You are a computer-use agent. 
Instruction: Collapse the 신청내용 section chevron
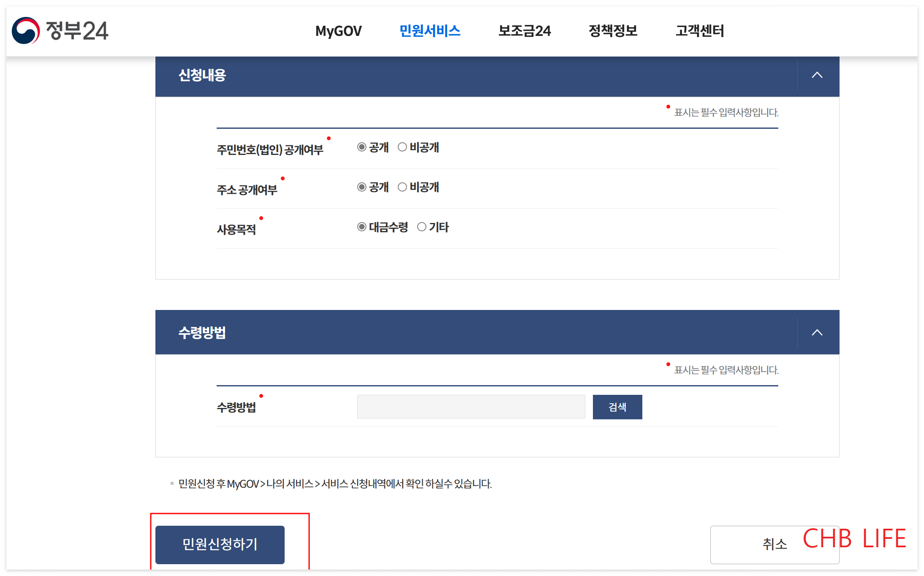818,76
